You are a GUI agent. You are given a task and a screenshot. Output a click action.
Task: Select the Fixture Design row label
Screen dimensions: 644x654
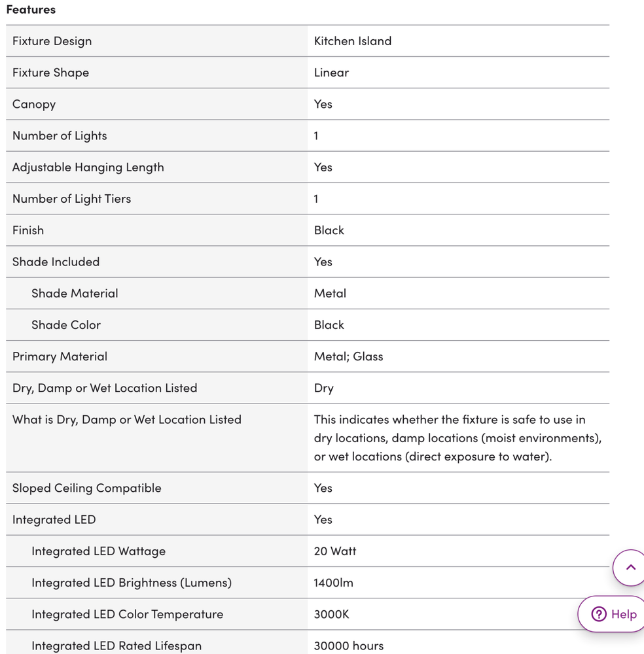[x=52, y=41]
